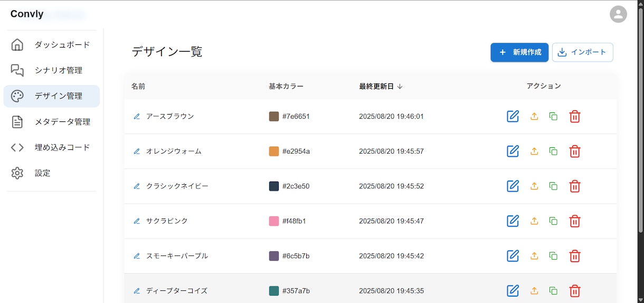Viewport: 644px width, 303px height.
Task: Click the #357a7b teal color swatch
Action: [274, 290]
